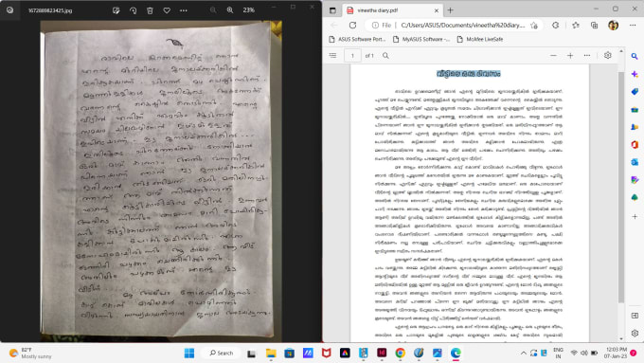Open McAfee LiveSafe bookmark
The image size is (644, 363).
point(480,39)
